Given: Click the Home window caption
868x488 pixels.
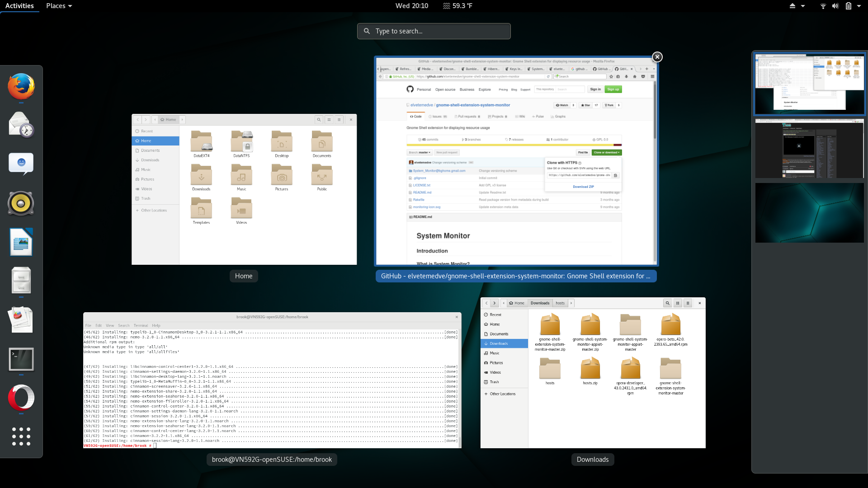Looking at the screenshot, I should coord(244,276).
